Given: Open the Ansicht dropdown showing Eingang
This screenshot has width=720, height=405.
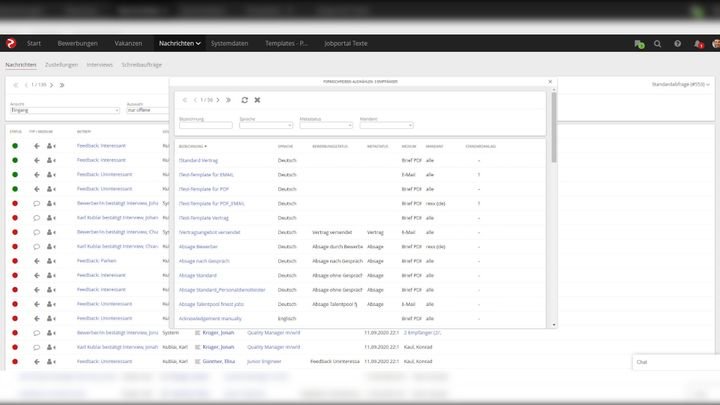Looking at the screenshot, I should pyautogui.click(x=65, y=110).
